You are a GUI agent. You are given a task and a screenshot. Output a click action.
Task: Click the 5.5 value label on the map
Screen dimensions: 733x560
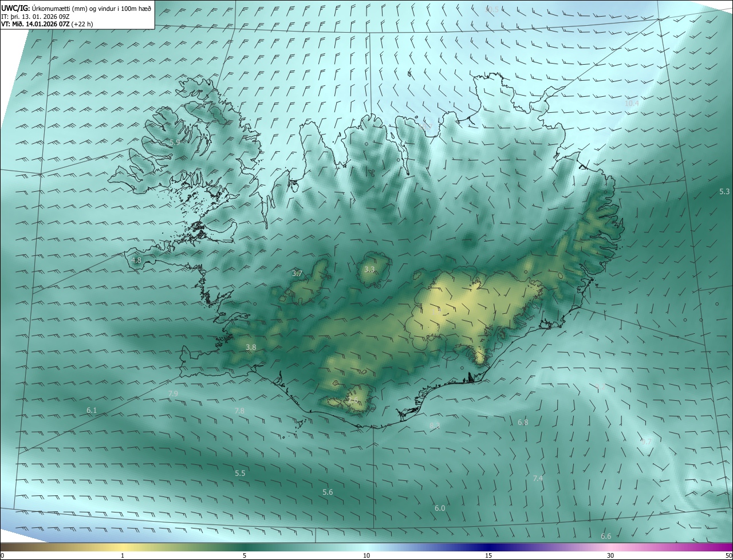[240, 473]
